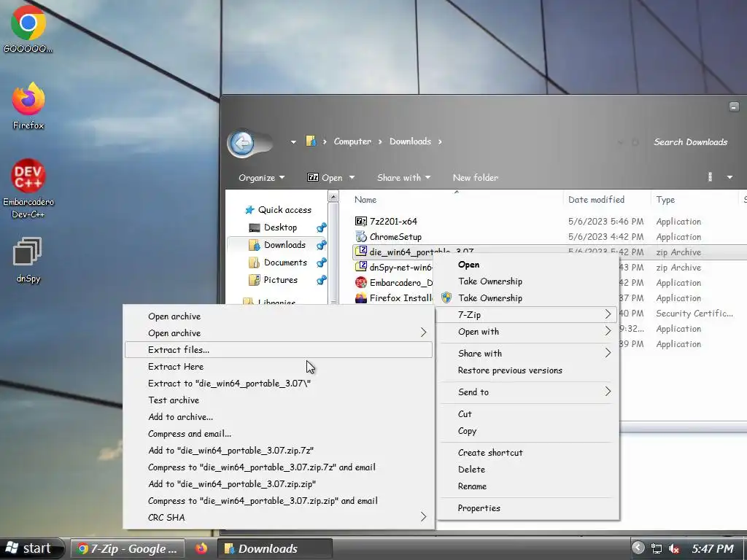Screen dimensions: 747x560
Task: Click the Explorer back arrow button
Action: pyautogui.click(x=242, y=142)
